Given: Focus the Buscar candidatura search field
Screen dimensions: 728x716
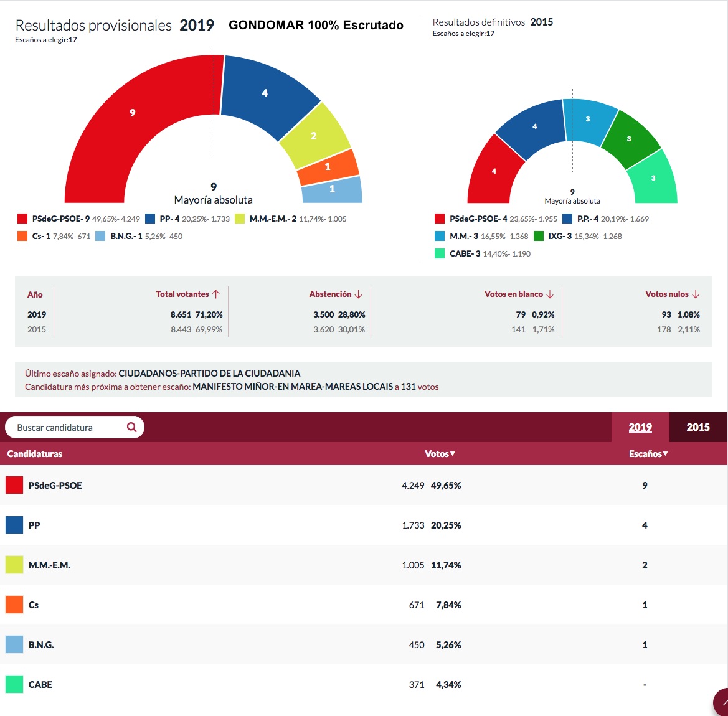Looking at the screenshot, I should [x=69, y=427].
